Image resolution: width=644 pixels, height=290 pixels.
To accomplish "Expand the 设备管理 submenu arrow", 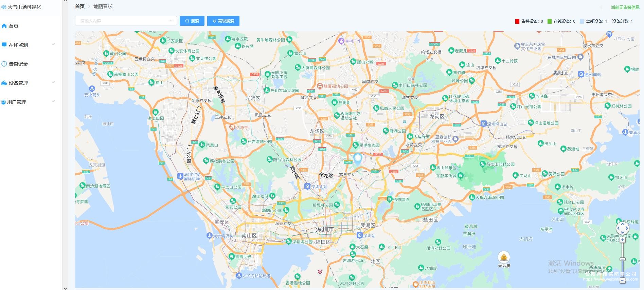I will 53,82.
